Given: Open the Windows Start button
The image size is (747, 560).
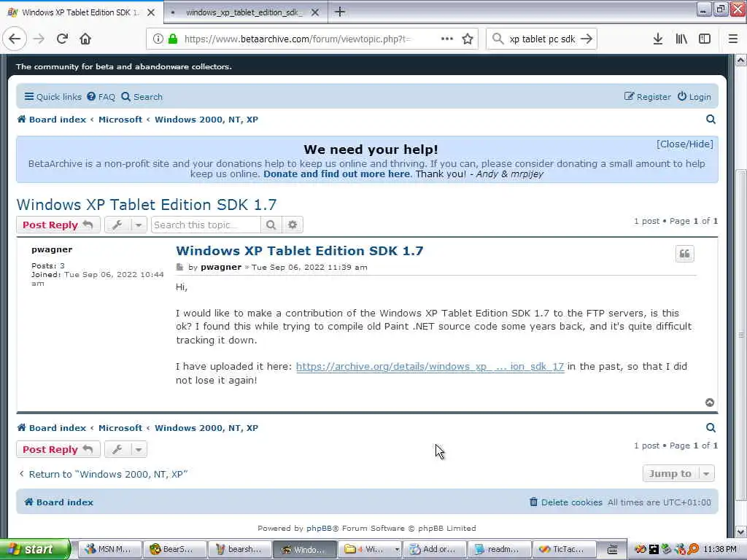Looking at the screenshot, I should click(x=34, y=549).
